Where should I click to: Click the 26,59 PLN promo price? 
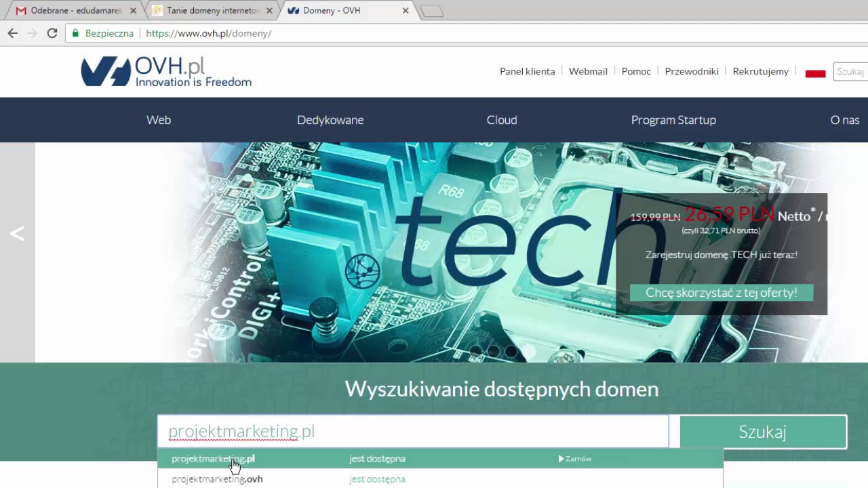729,214
